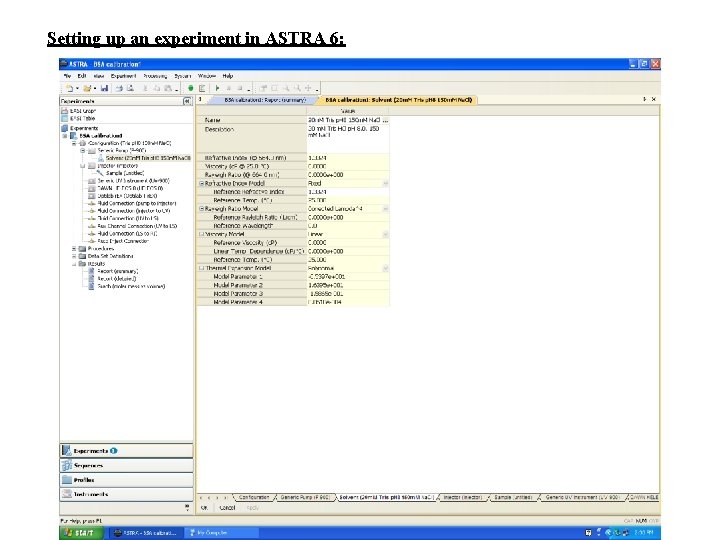Click the configure navigation pane chevron icon

coord(187,507)
